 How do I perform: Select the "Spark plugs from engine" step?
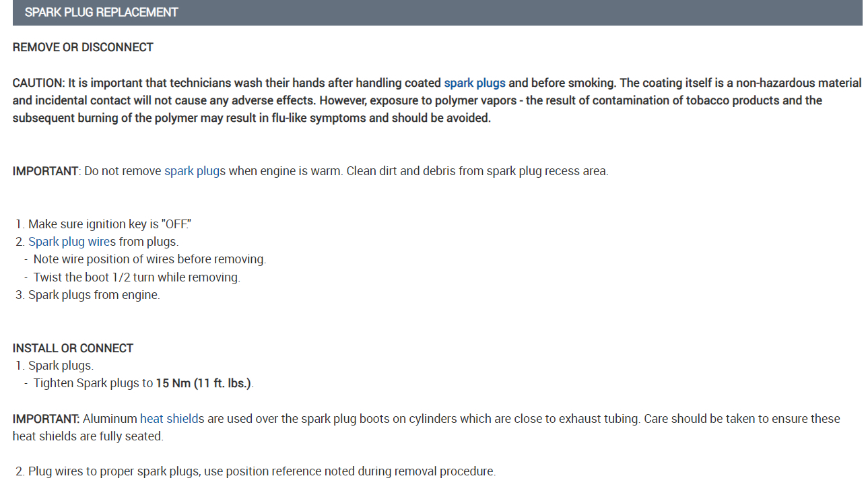94,295
